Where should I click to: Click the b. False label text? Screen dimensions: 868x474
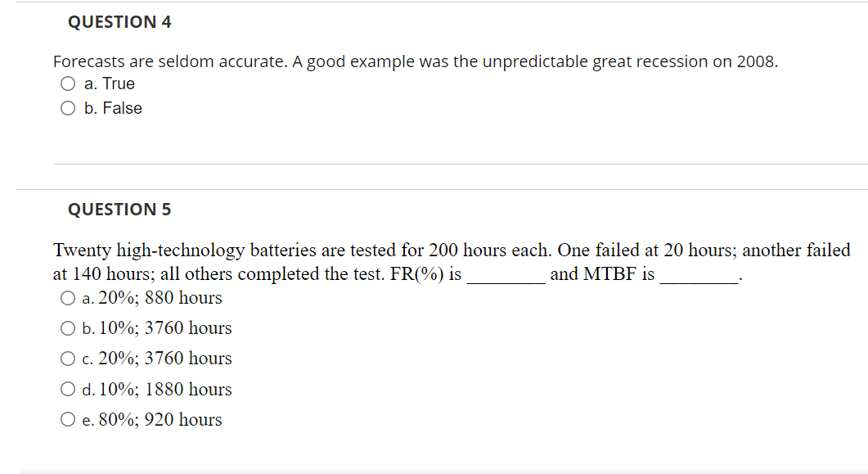point(113,107)
